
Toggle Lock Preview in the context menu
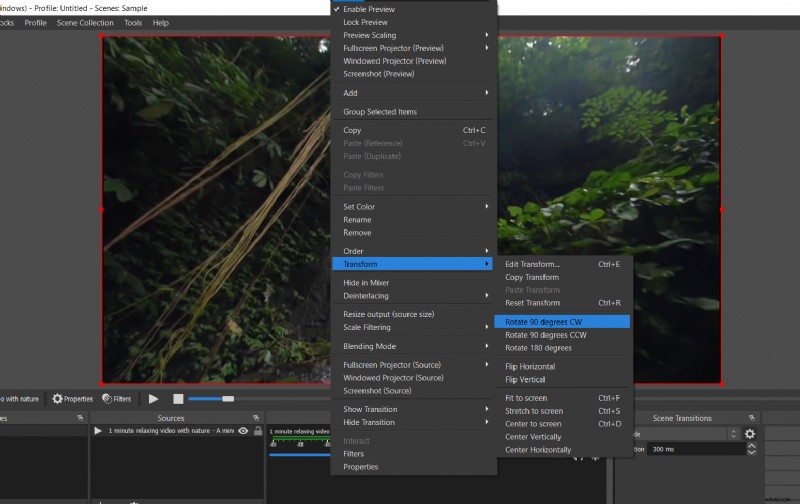point(365,22)
